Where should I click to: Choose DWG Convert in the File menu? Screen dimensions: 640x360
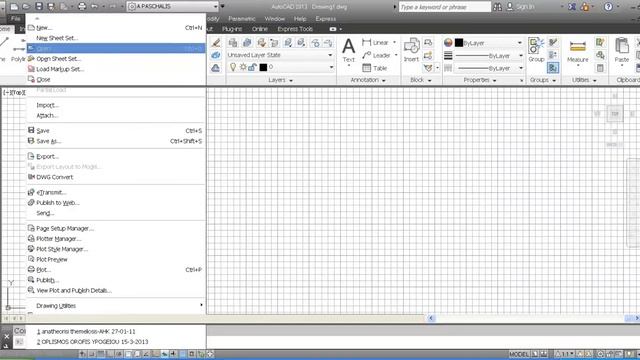point(116,177)
